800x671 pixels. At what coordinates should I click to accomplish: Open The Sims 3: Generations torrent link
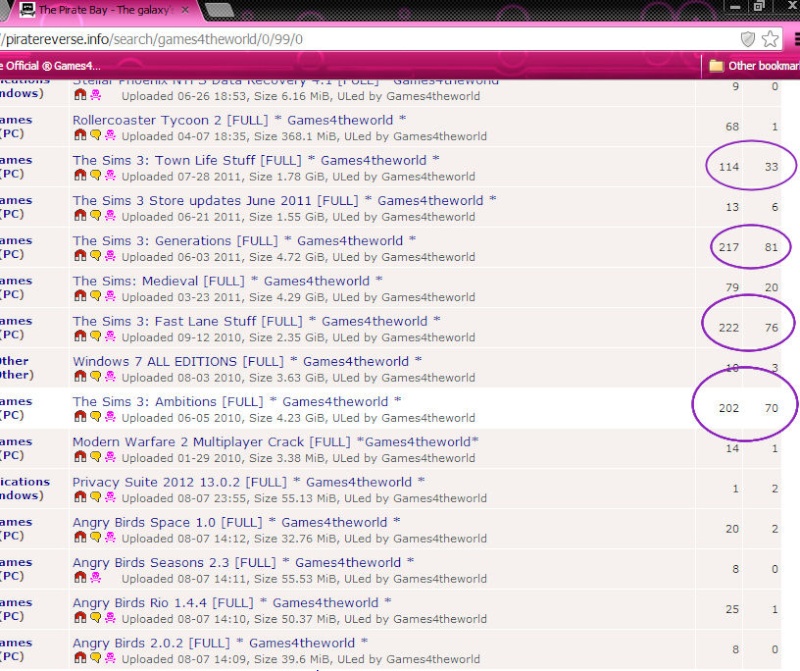[x=244, y=241]
